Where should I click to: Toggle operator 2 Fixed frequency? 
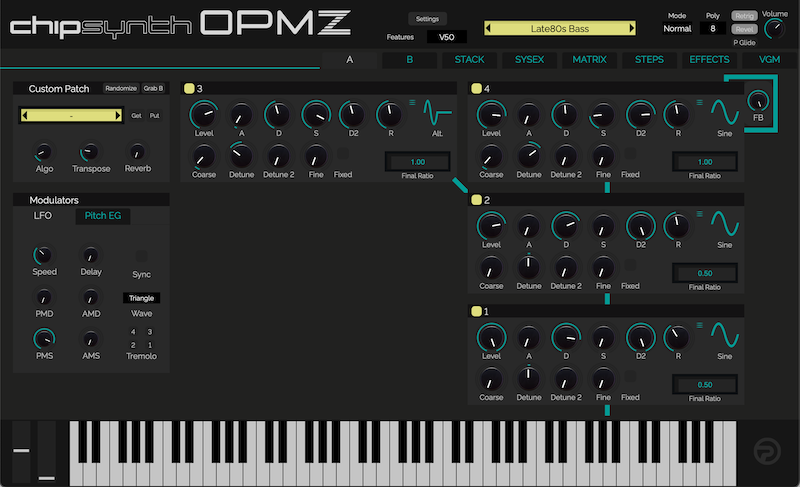(x=630, y=265)
